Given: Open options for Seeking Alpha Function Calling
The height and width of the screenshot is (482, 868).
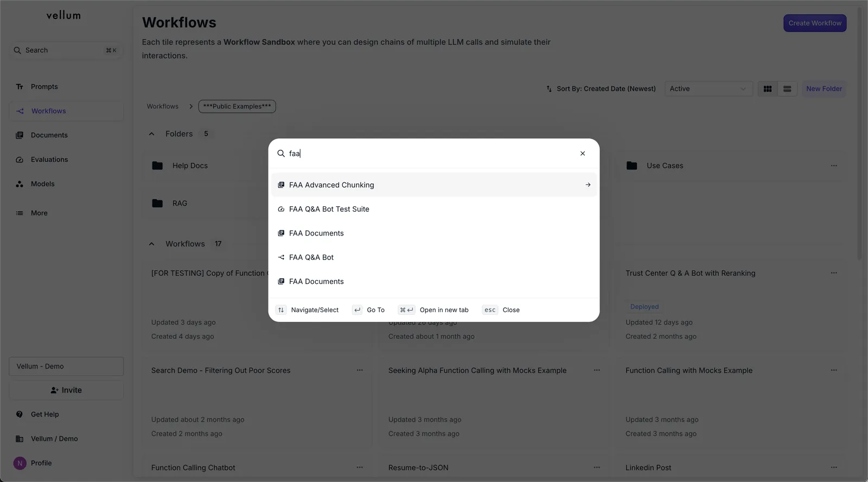Looking at the screenshot, I should (x=597, y=370).
